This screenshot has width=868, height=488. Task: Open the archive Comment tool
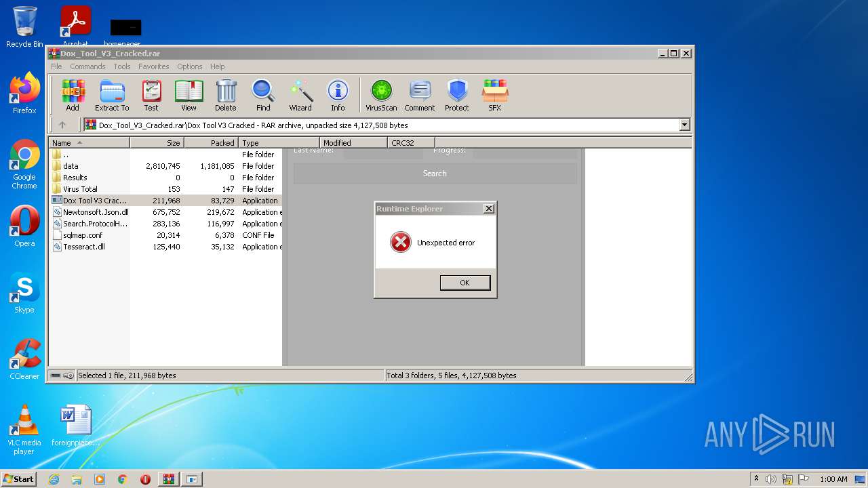420,95
